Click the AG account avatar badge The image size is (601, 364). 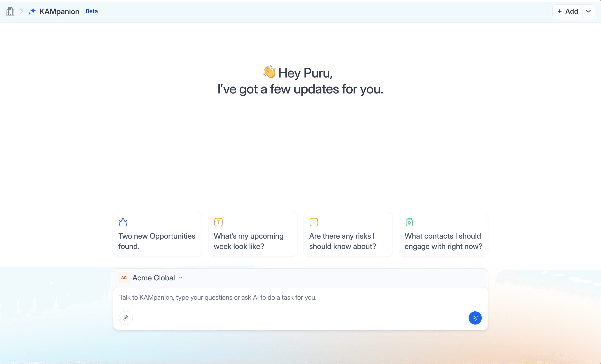click(x=124, y=278)
